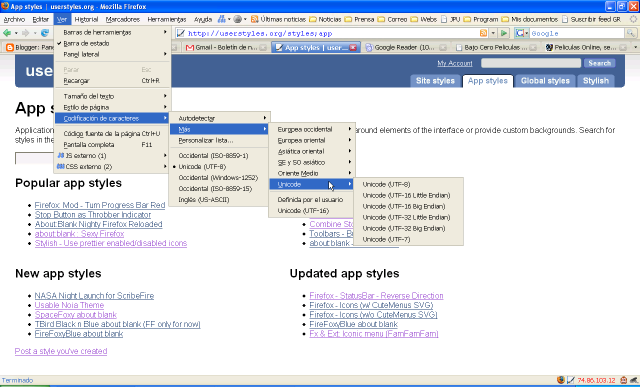Click Post a style you've created
The height and width of the screenshot is (387, 640).
[x=61, y=351]
